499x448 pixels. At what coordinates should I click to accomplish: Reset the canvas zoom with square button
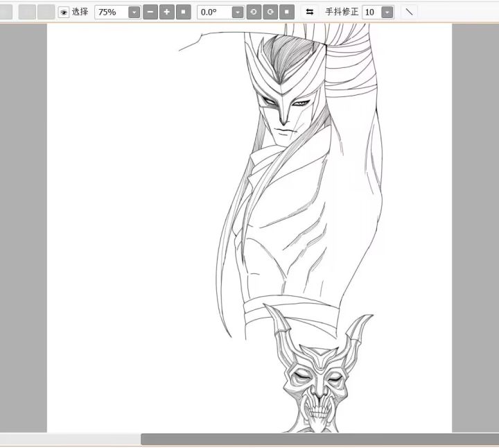(183, 12)
